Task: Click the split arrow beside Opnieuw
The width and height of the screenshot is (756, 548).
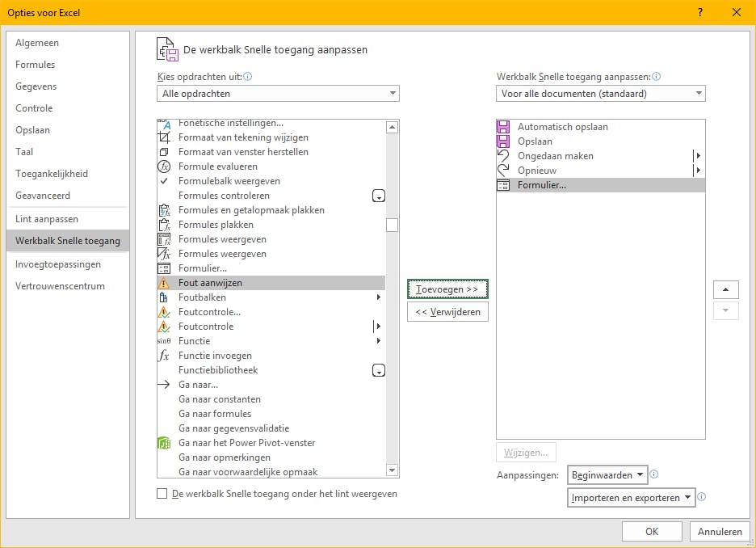Action: [698, 171]
